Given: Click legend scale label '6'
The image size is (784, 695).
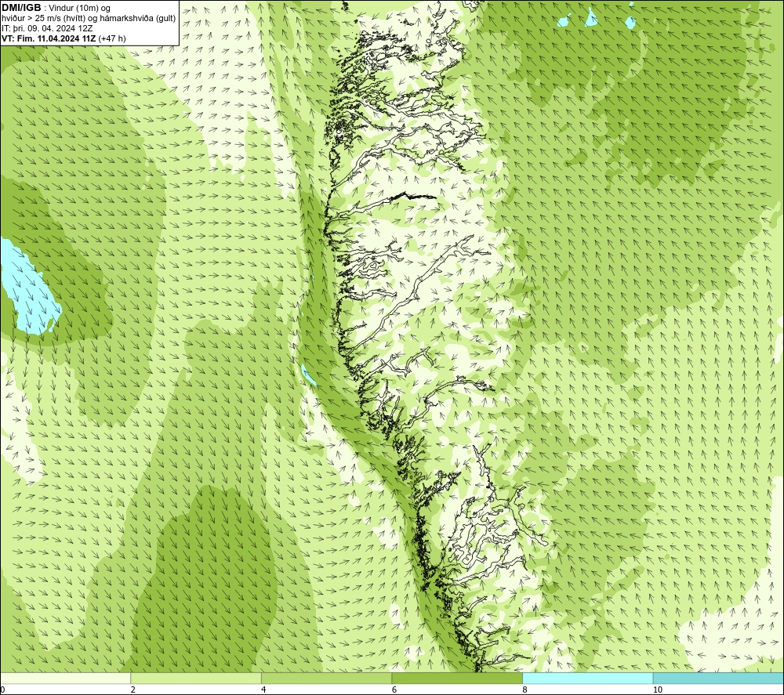Looking at the screenshot, I should [394, 690].
